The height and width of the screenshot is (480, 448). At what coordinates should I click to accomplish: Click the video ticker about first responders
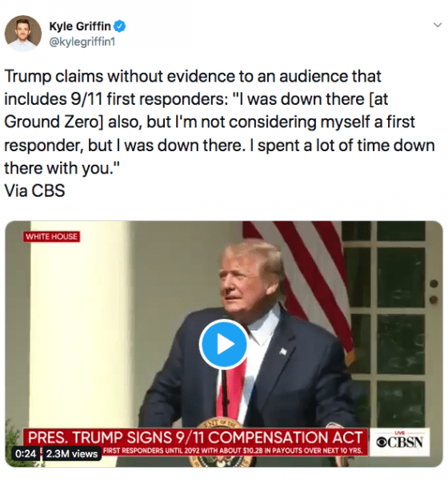point(233,450)
